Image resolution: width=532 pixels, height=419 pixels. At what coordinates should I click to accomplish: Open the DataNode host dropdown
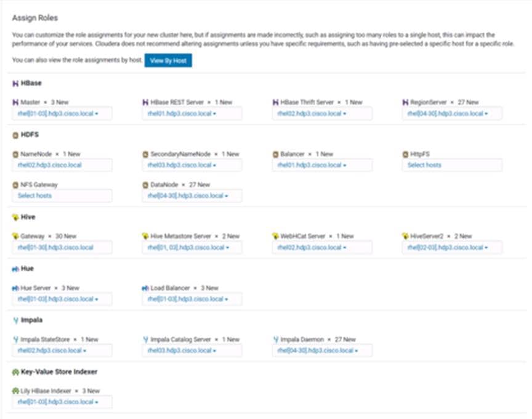tap(192, 195)
